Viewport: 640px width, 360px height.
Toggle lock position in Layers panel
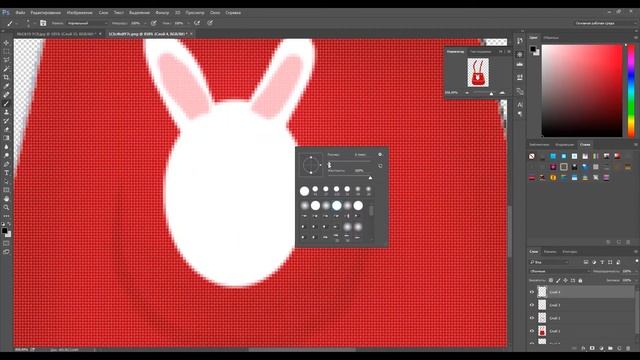click(x=565, y=280)
